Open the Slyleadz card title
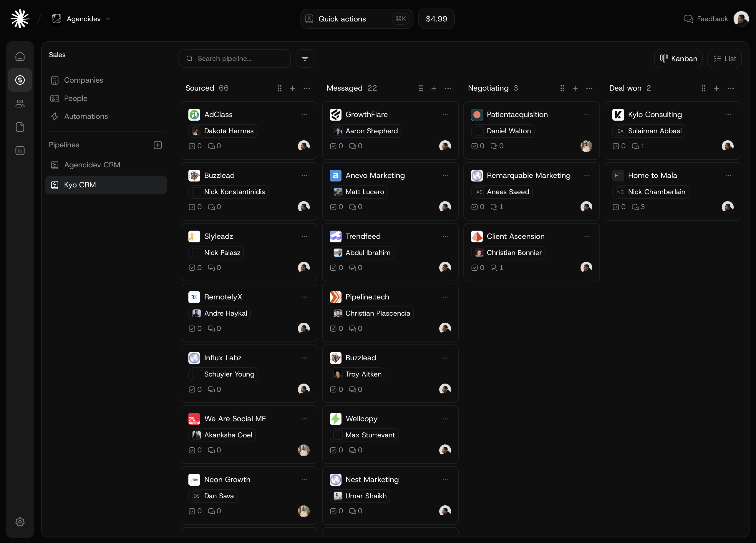This screenshot has width=756, height=543. (219, 236)
